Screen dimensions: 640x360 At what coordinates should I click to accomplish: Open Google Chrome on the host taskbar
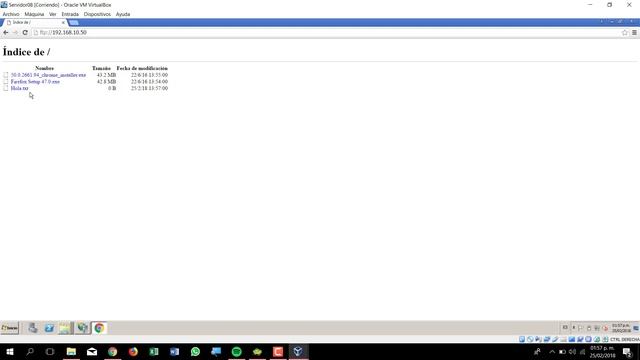click(113, 352)
